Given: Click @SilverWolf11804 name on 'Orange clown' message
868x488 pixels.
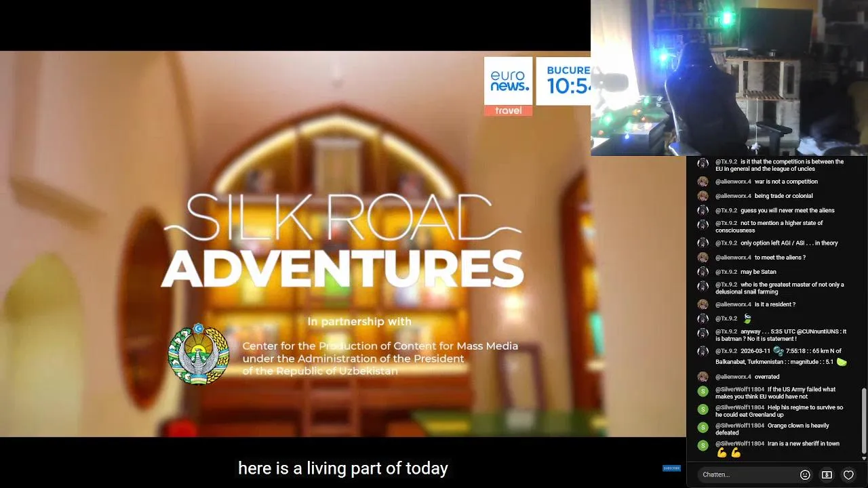Looking at the screenshot, I should point(740,426).
